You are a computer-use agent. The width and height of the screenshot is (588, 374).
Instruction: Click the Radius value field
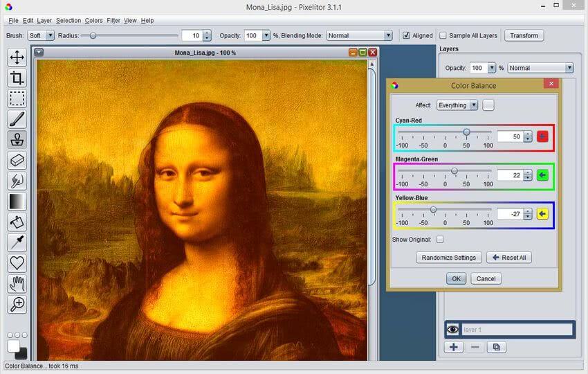pos(192,35)
